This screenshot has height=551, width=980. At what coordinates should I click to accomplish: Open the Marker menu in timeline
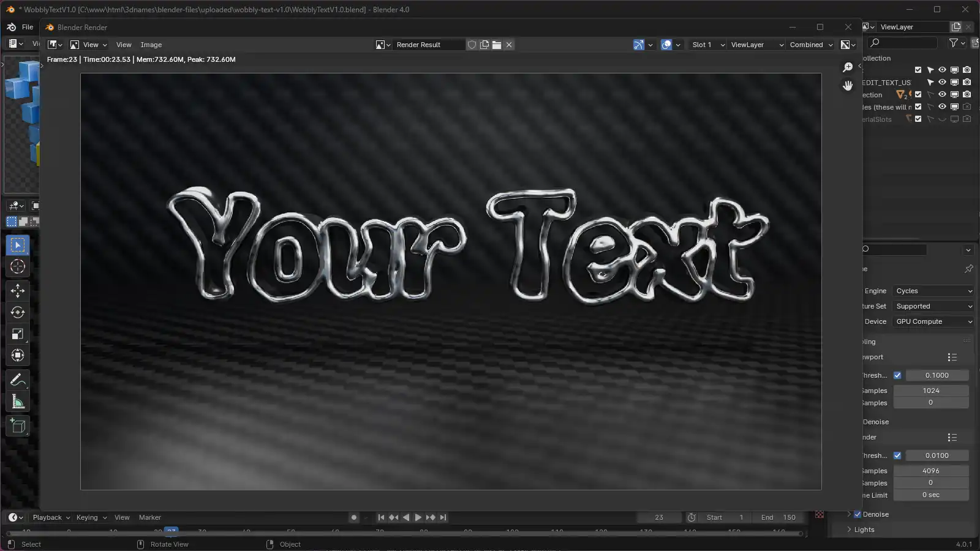pyautogui.click(x=150, y=517)
